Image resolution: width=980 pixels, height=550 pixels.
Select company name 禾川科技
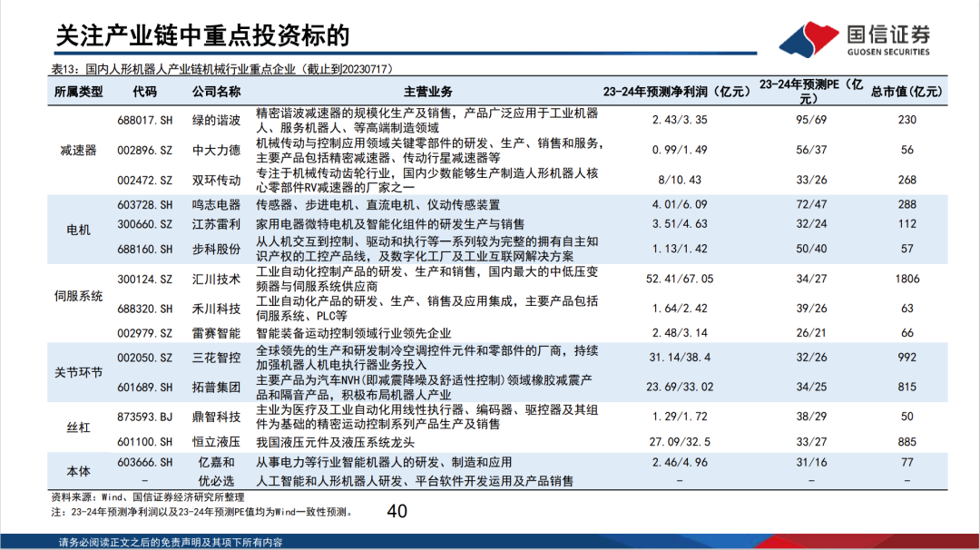pos(216,309)
